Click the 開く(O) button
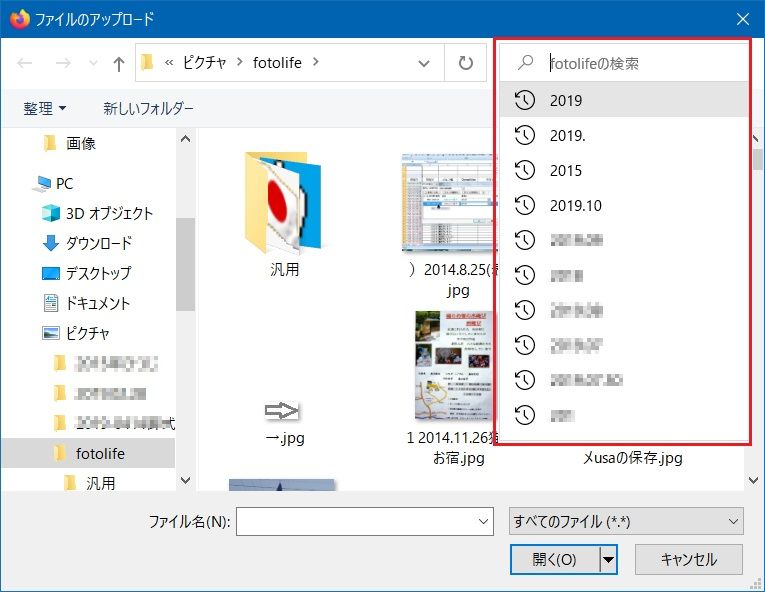The height and width of the screenshot is (592, 765). tap(555, 559)
